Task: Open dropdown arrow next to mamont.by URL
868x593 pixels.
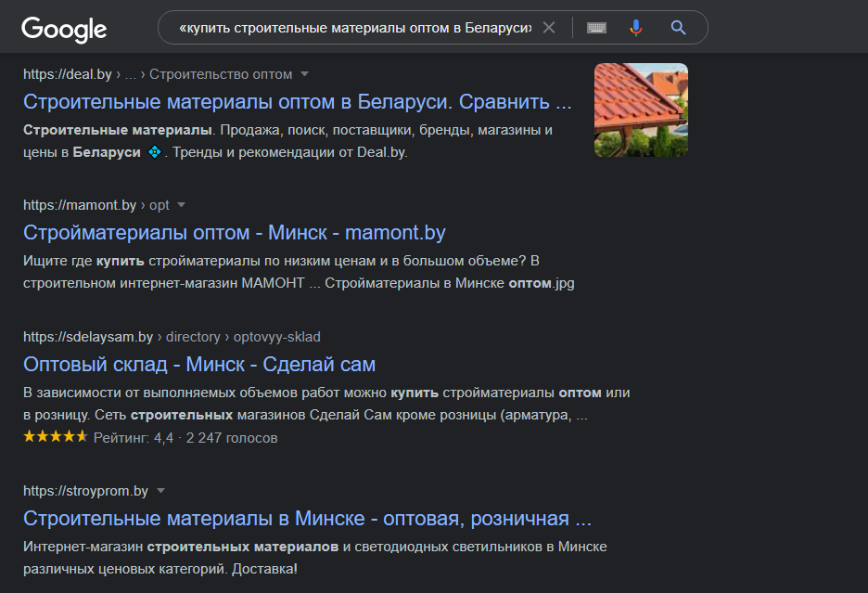Action: pos(181,205)
